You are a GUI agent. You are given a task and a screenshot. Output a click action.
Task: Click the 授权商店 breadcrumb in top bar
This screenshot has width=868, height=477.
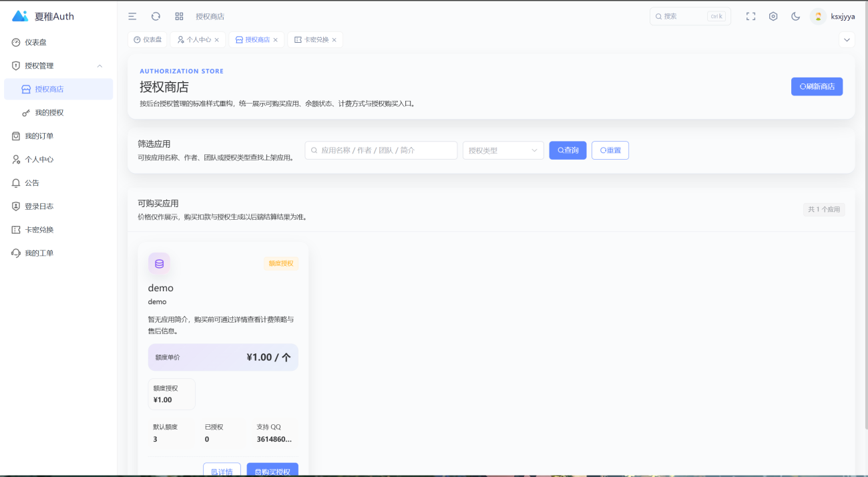click(x=210, y=17)
